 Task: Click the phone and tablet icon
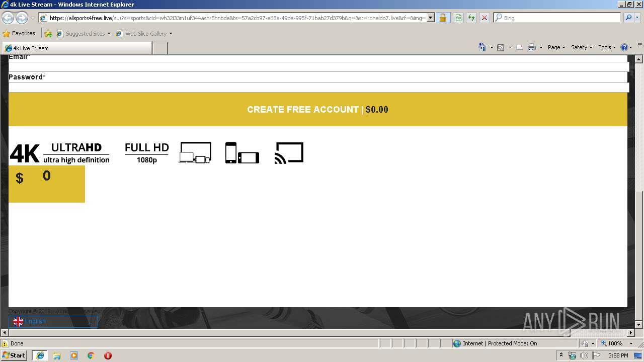pos(242,153)
